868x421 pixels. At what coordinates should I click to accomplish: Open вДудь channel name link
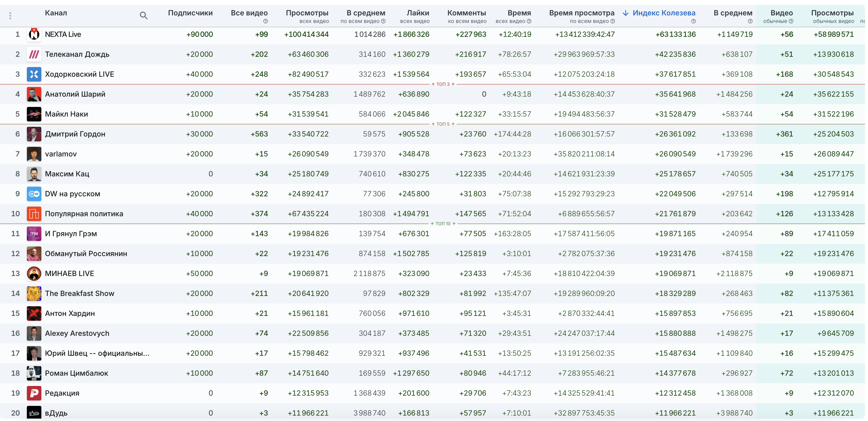tap(56, 413)
